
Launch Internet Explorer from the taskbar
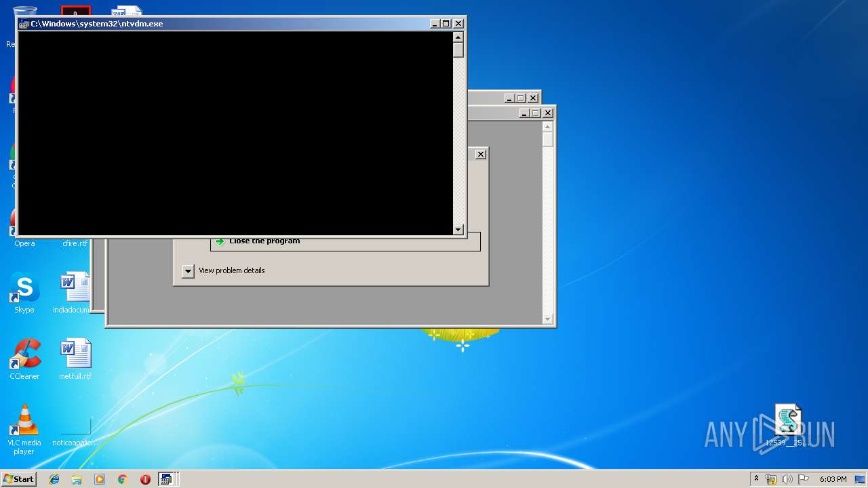pyautogui.click(x=54, y=479)
